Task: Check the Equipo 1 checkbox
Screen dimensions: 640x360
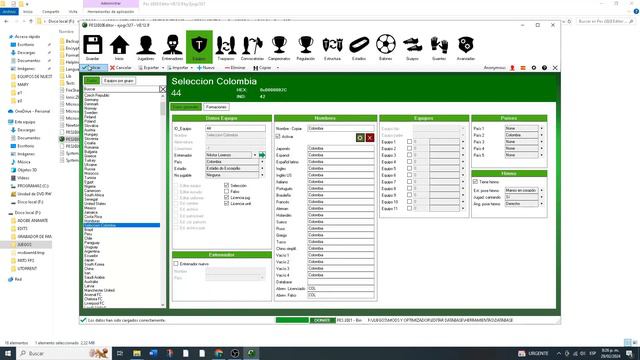Action: [x=409, y=142]
